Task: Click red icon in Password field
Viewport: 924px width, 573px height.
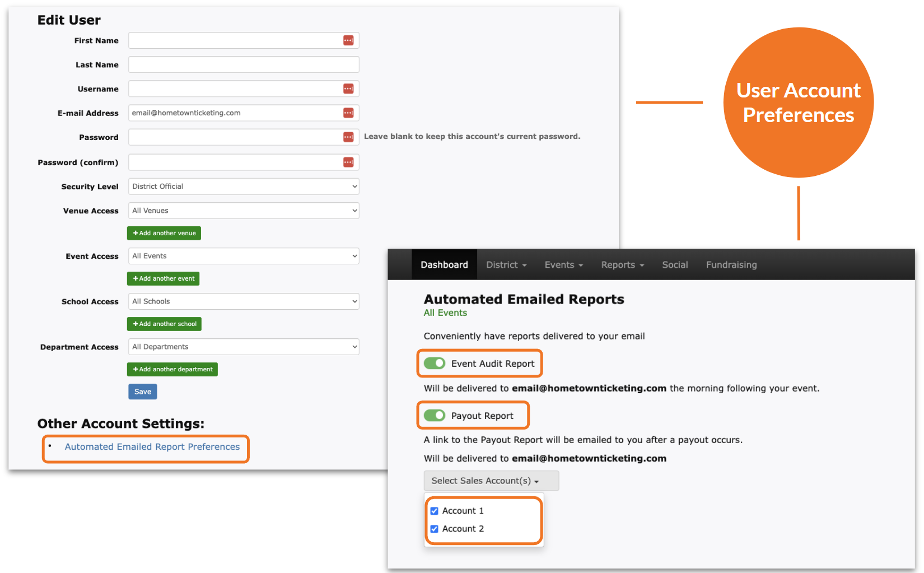Action: pos(348,137)
